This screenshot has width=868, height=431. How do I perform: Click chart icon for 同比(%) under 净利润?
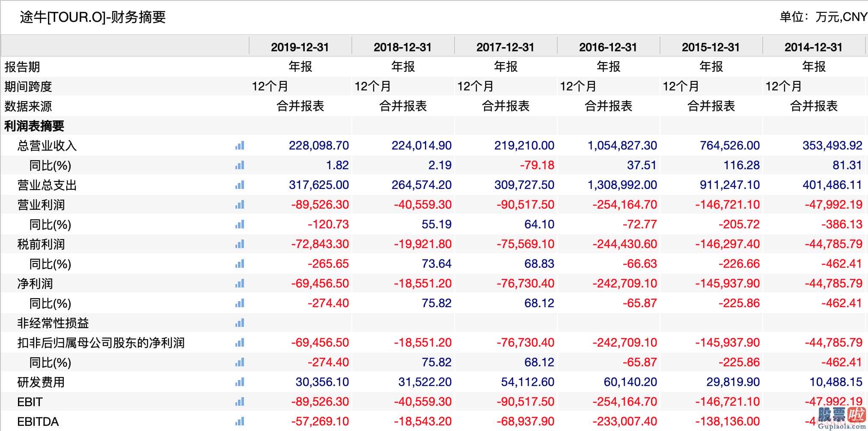pos(240,303)
